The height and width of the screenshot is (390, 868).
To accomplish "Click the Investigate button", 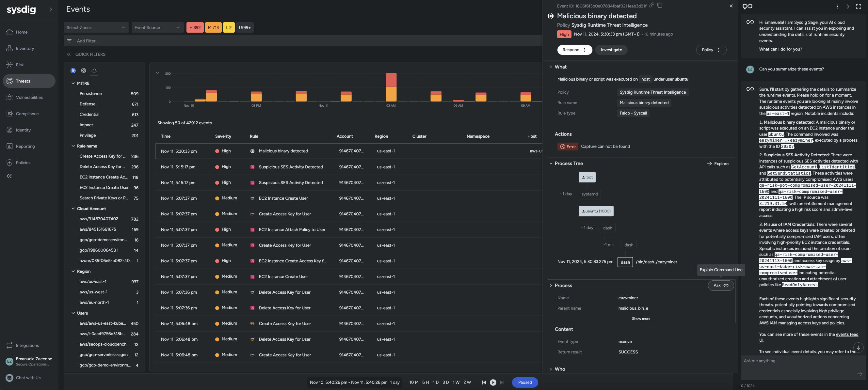I will coord(611,50).
